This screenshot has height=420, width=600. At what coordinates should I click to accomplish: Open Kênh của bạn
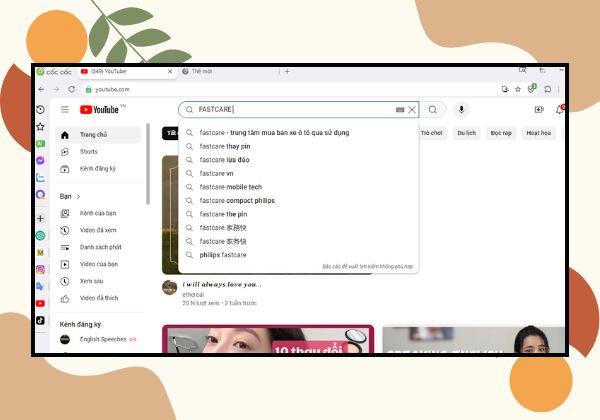[x=98, y=213]
